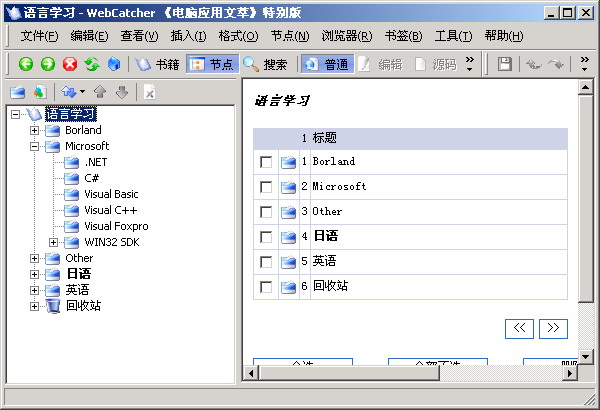Screen dimensions: 600x410
Task: Click folder icon in 回收站 table row
Action: pyautogui.click(x=289, y=287)
